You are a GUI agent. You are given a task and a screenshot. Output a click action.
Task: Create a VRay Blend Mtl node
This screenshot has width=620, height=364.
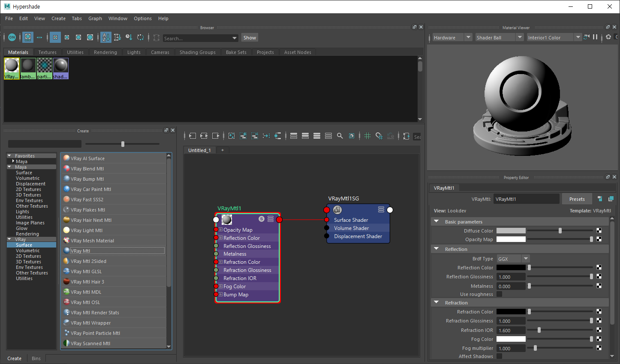113,169
